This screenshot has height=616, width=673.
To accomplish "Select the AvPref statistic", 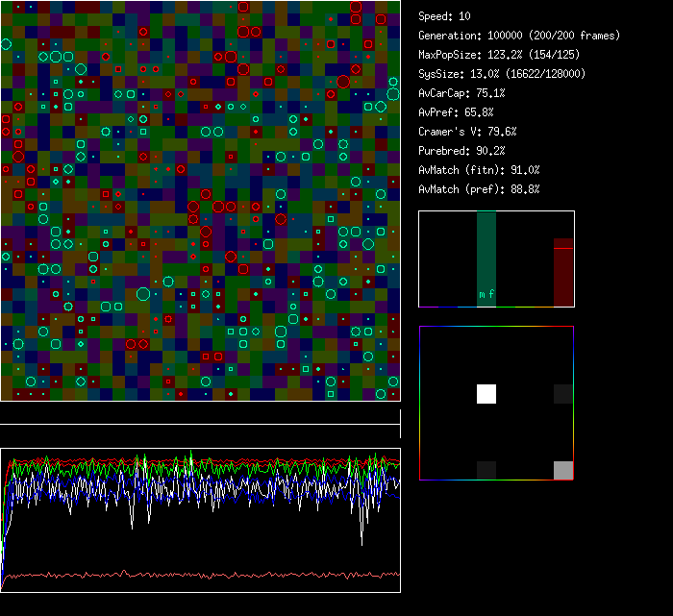I will pos(456,112).
